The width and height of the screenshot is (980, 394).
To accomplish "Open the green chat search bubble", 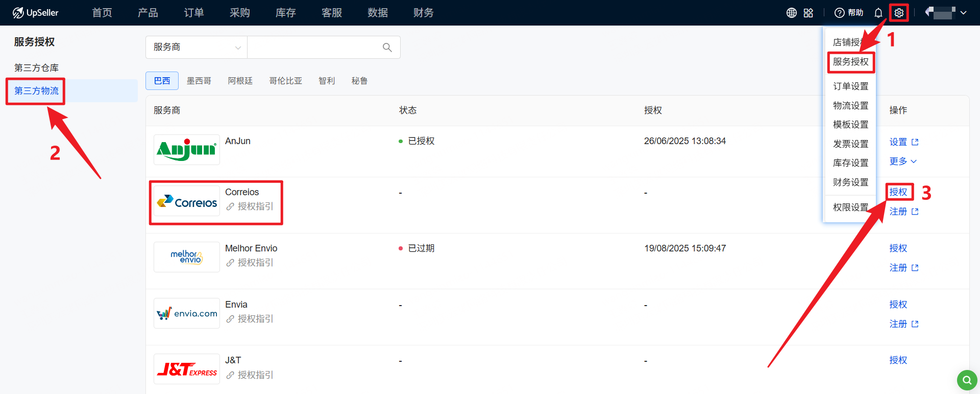I will 967,380.
